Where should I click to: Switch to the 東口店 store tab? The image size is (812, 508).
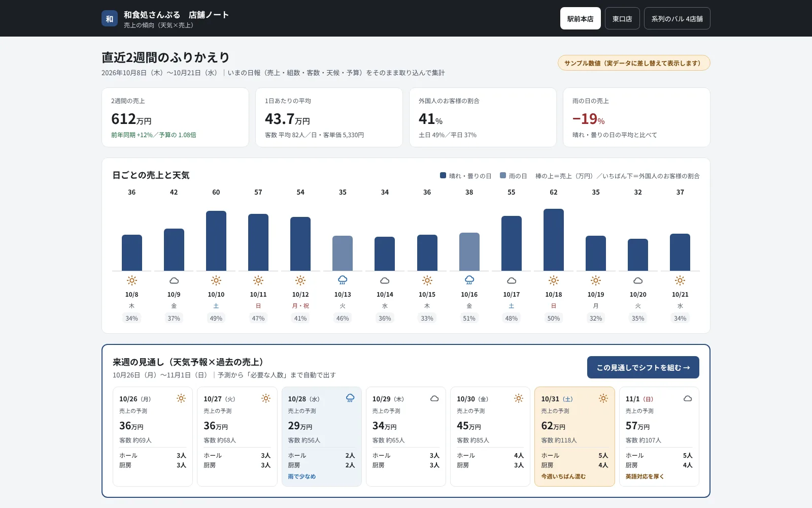tap(622, 18)
